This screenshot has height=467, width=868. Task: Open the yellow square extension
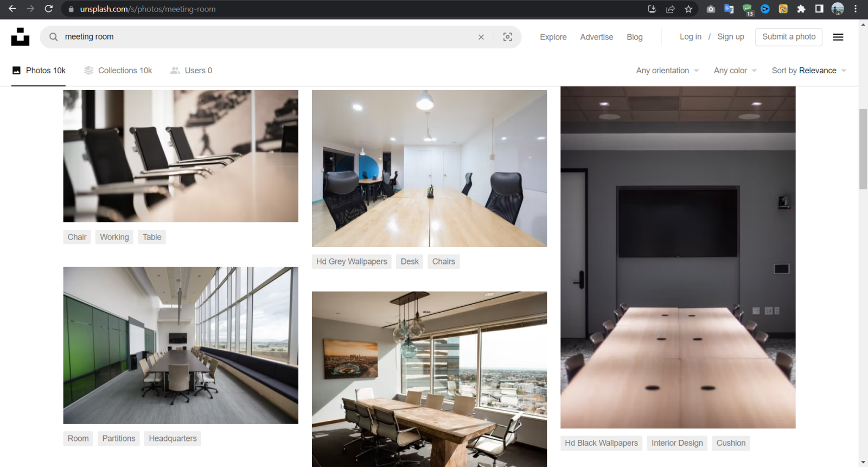click(x=783, y=9)
